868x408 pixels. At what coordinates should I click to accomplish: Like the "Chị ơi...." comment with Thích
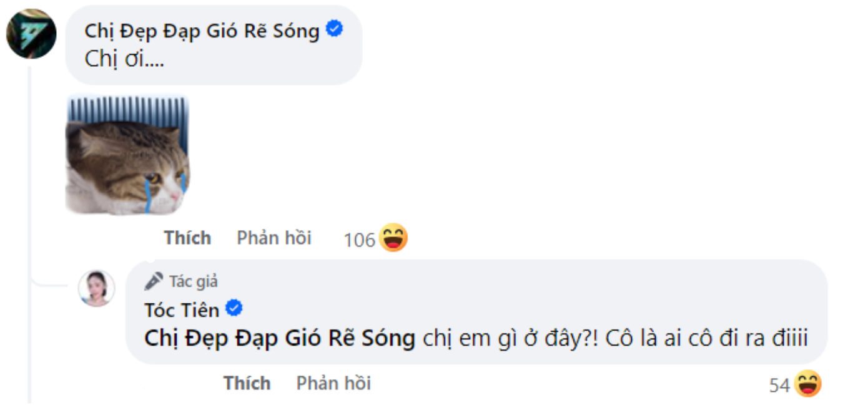pyautogui.click(x=187, y=238)
